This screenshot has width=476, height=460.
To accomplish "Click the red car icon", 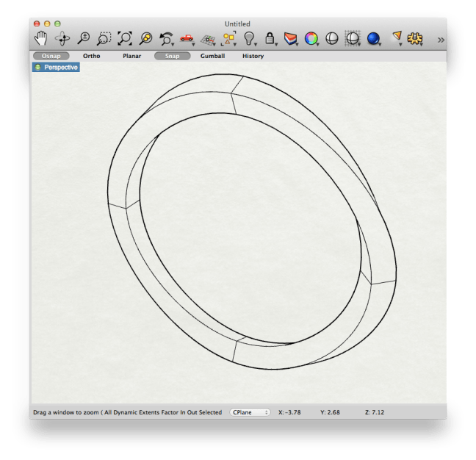I will click(x=187, y=38).
